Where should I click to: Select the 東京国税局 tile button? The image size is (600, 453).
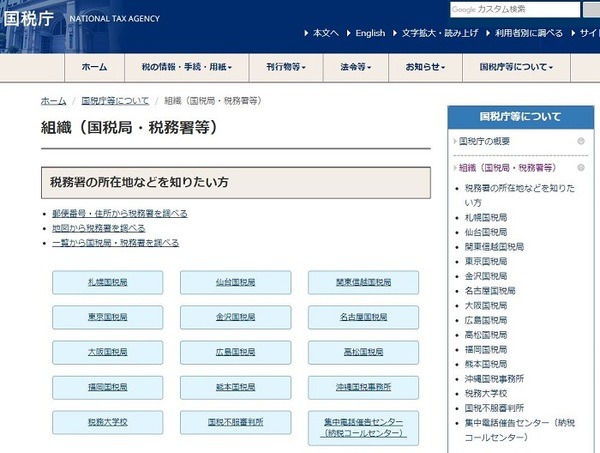(x=108, y=317)
